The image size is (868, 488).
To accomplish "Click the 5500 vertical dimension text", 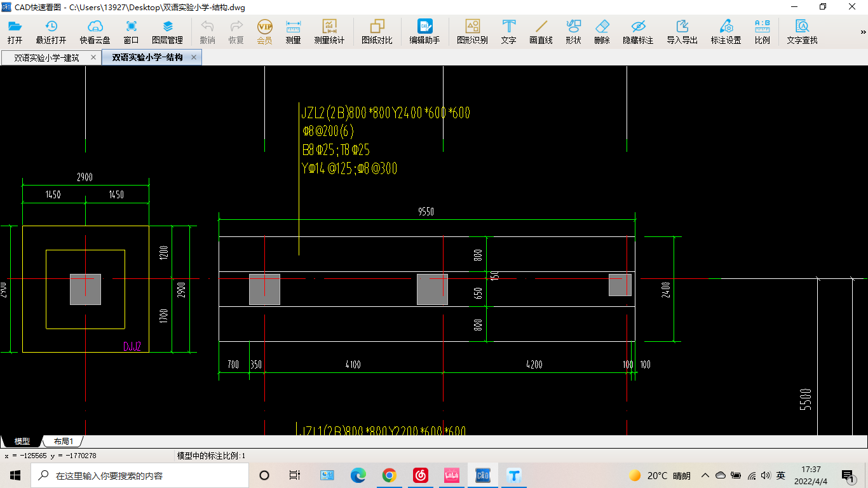I will coord(806,399).
